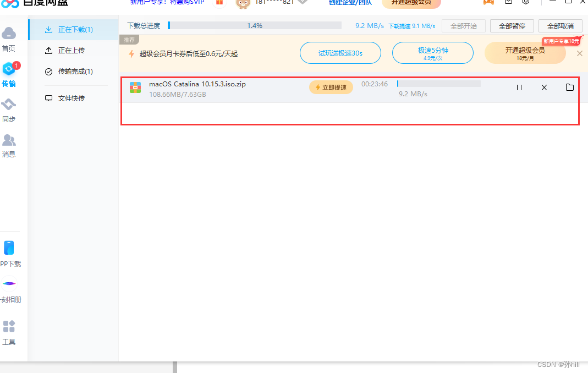This screenshot has width=588, height=373.
Task: Open the 同步 sync sidebar icon
Action: pyautogui.click(x=9, y=105)
